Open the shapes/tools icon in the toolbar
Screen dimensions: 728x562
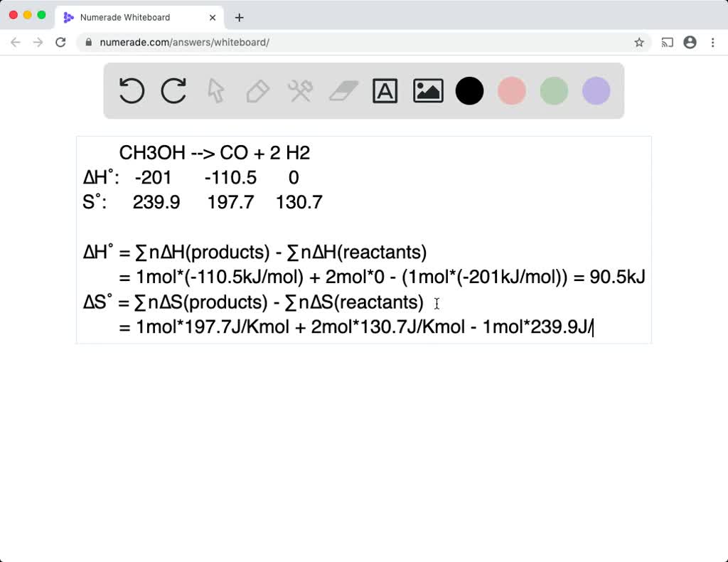pos(300,90)
